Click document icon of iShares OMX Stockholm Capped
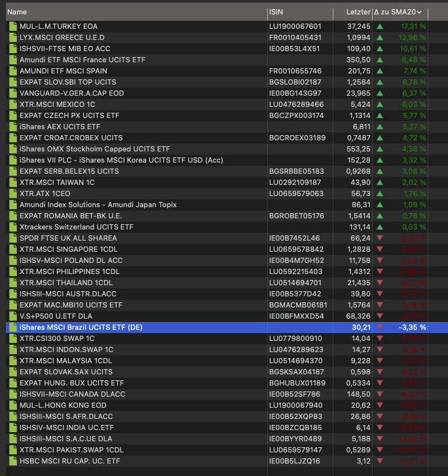This screenshot has height=476, width=448. click(13, 149)
